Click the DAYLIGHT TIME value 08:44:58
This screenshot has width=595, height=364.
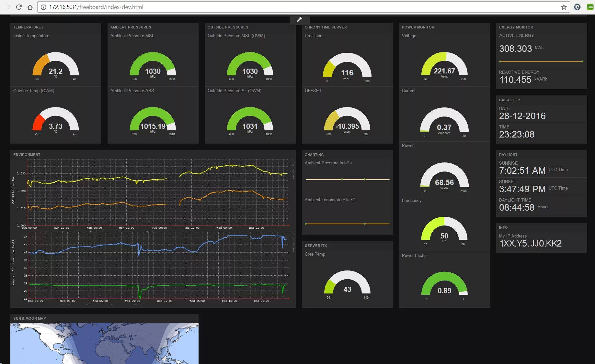[x=517, y=207]
